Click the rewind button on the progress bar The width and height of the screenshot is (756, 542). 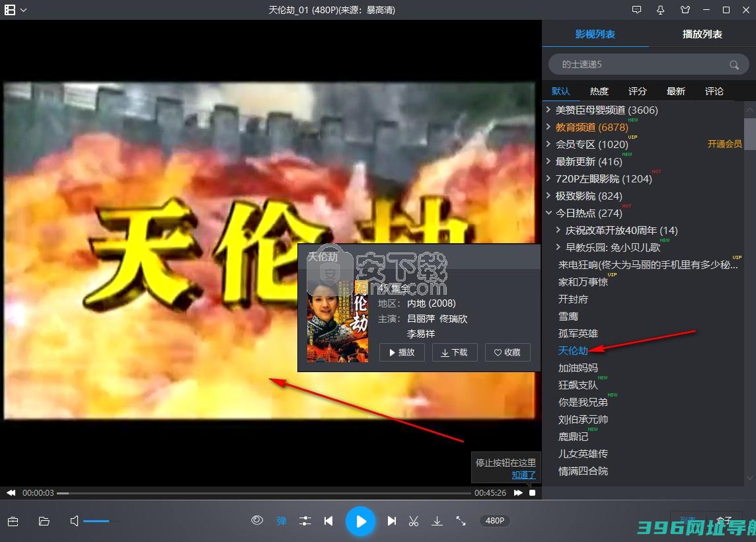(11, 493)
